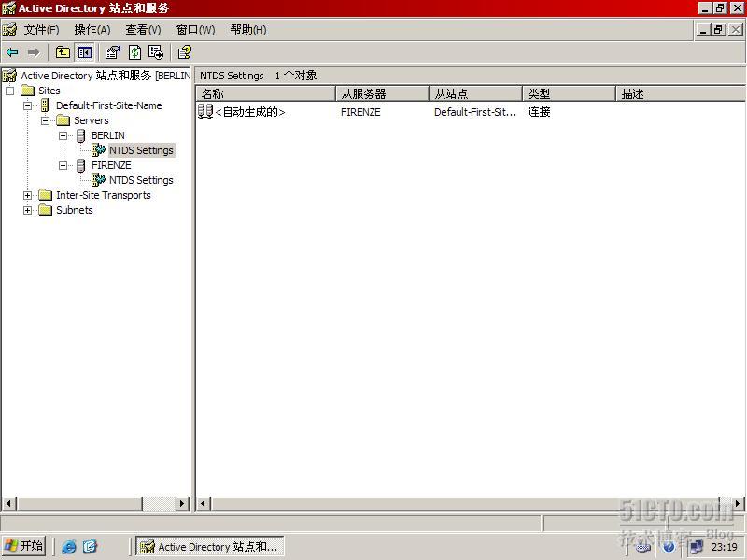Click the MMC icon beside the File menu
The image size is (747, 560).
click(9, 30)
